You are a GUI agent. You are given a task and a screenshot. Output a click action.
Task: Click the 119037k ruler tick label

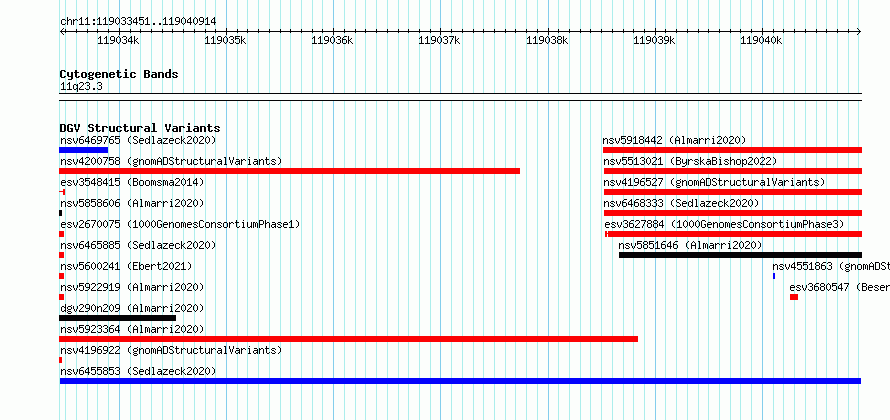click(439, 40)
